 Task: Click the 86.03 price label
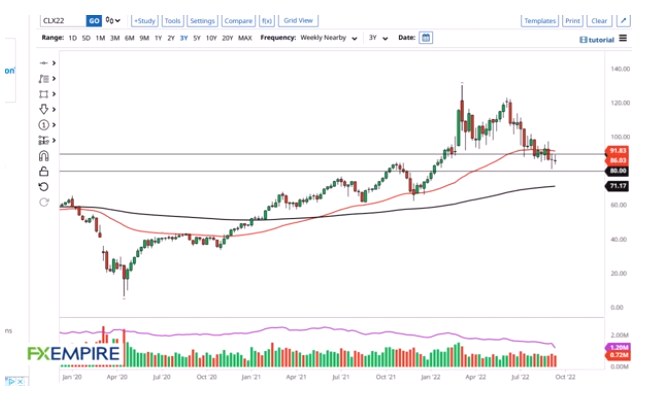pos(617,160)
